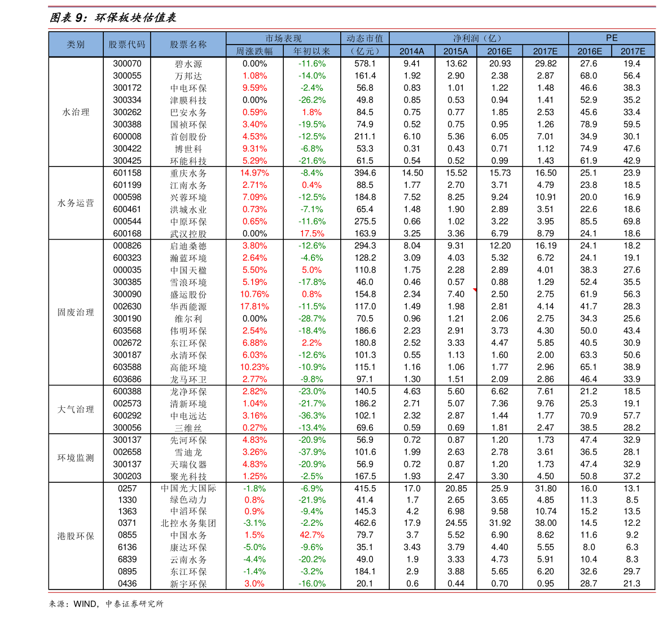Select the stock name 中国光大国际
The image size is (672, 620).
pyautogui.click(x=188, y=489)
